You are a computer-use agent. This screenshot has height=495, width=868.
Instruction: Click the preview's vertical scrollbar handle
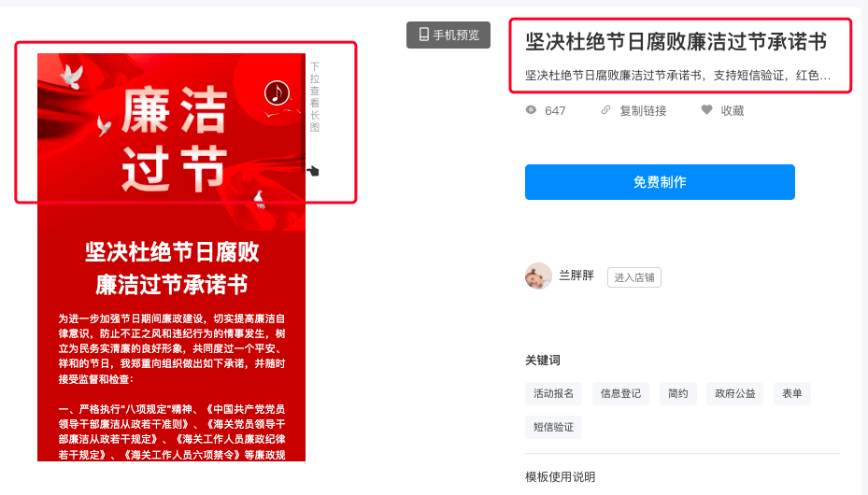tap(304, 113)
